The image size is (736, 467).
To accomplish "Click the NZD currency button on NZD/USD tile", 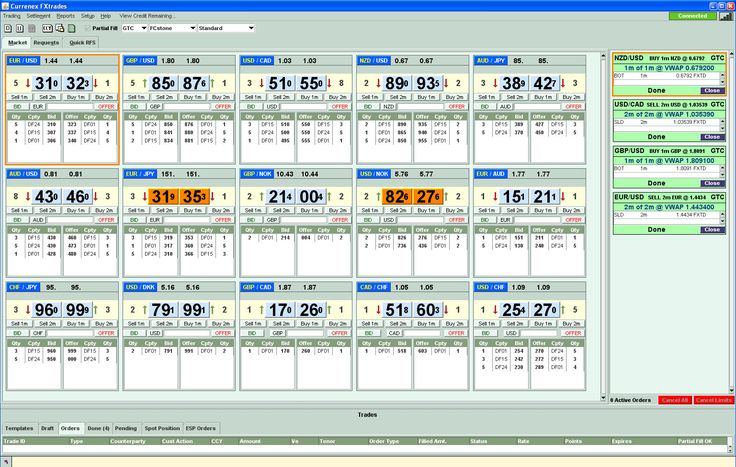I will [x=389, y=107].
